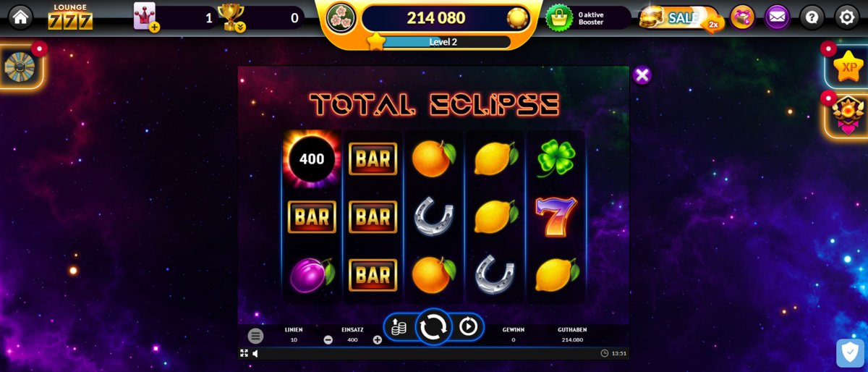868x372 pixels.
Task: Open the slot game hamburger menu
Action: coord(255,336)
